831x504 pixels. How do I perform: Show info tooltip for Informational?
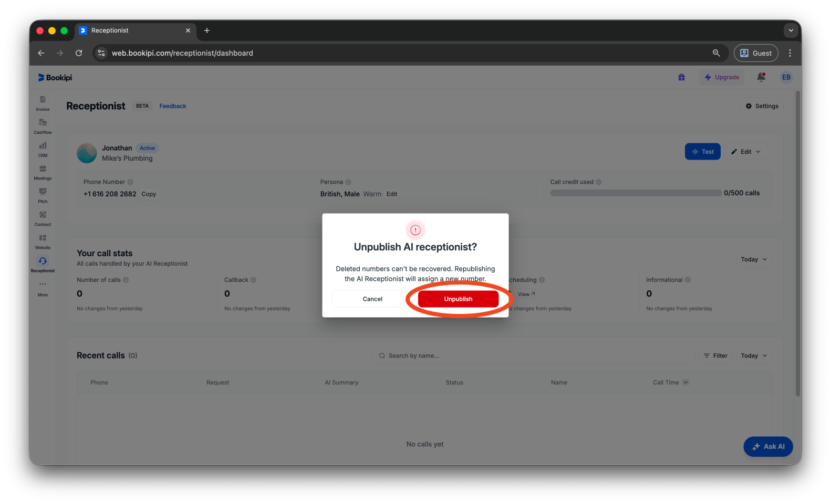click(x=688, y=280)
